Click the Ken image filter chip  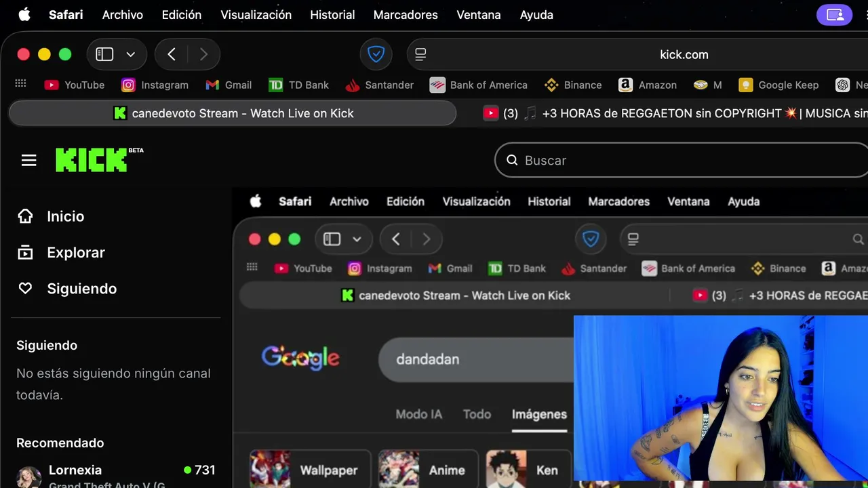click(x=529, y=469)
